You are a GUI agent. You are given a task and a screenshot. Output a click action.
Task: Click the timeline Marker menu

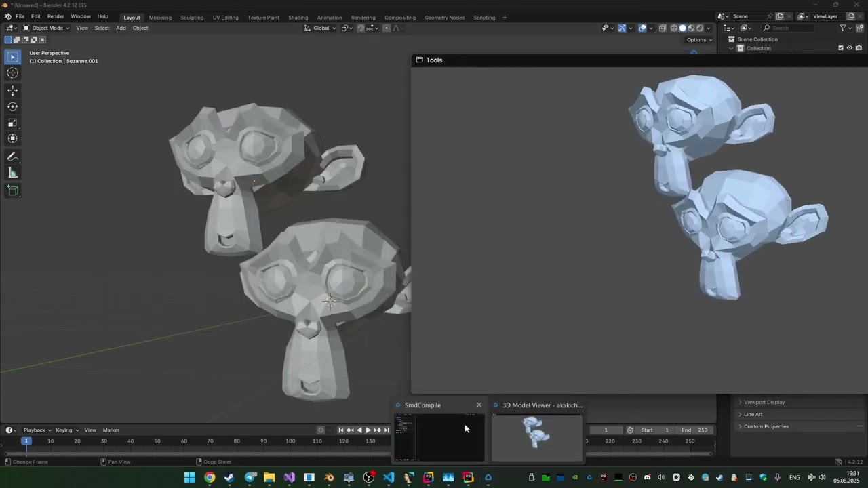(x=111, y=430)
